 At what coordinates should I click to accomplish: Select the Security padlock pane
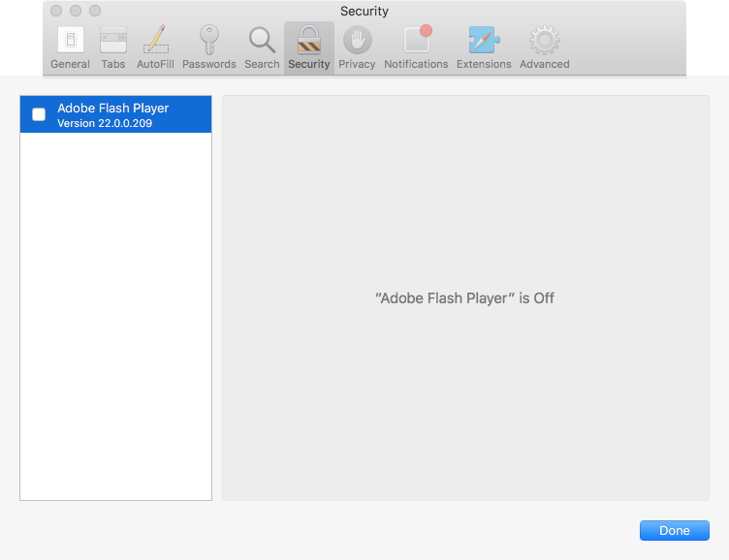click(x=308, y=47)
